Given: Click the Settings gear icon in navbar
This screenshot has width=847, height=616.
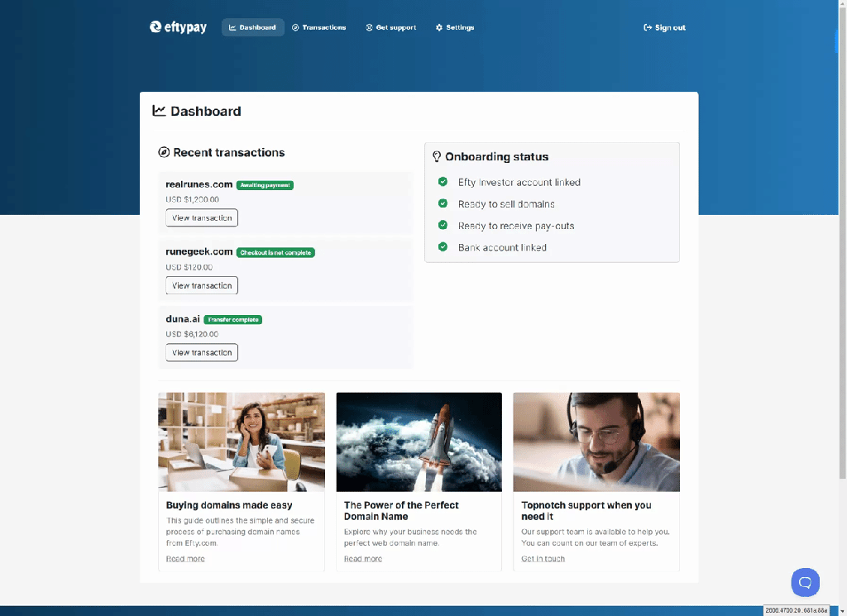Looking at the screenshot, I should [438, 27].
